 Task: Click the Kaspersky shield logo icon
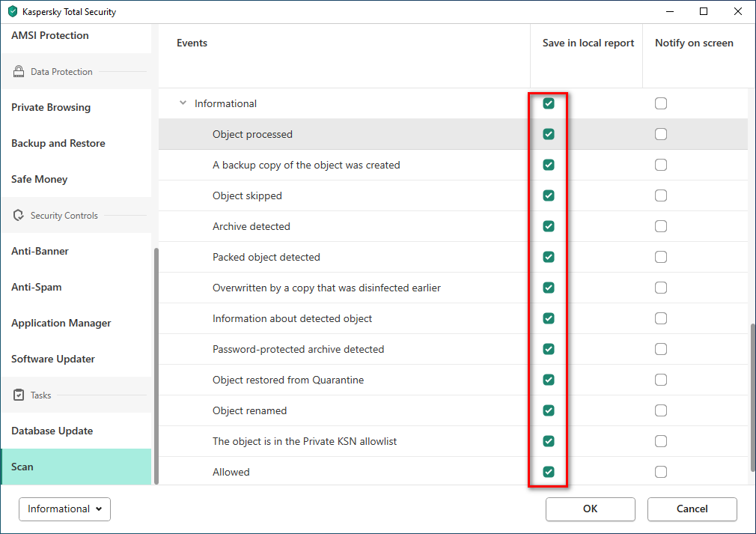[x=13, y=11]
